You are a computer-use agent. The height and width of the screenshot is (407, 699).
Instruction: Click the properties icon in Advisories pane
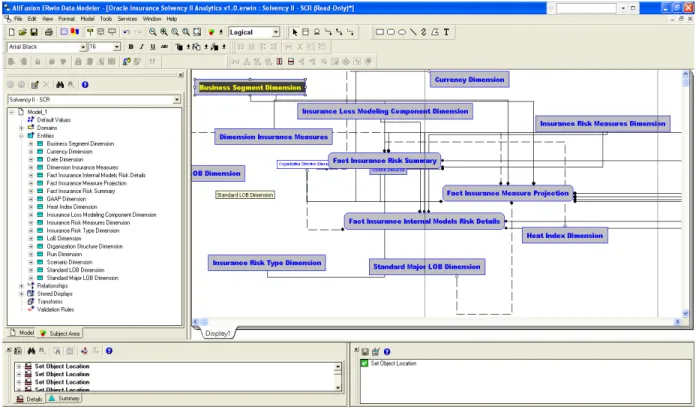[x=376, y=352]
